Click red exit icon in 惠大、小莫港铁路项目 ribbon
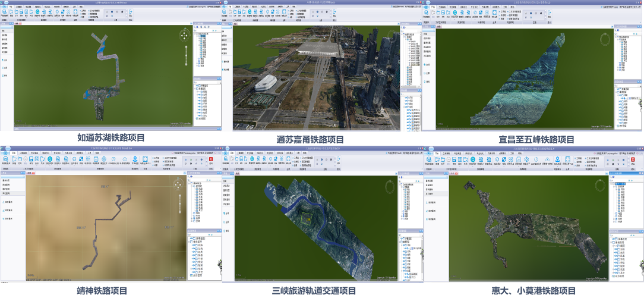644x301 pixels. pyautogui.click(x=633, y=159)
